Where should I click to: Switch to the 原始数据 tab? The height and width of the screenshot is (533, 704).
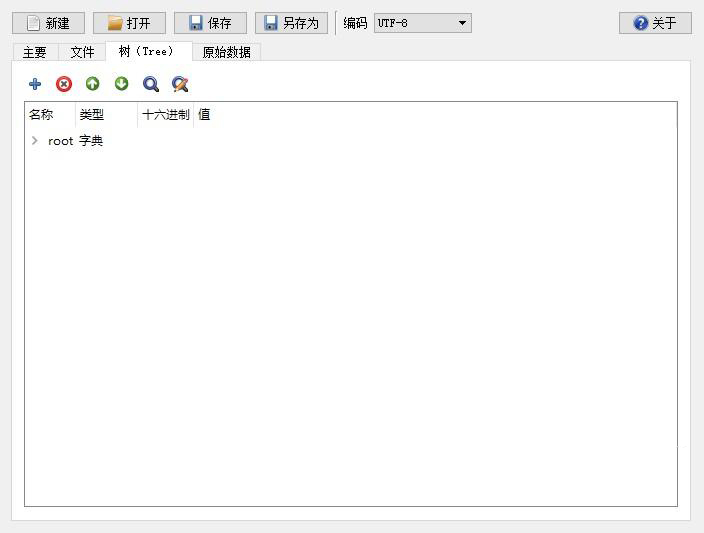(226, 52)
